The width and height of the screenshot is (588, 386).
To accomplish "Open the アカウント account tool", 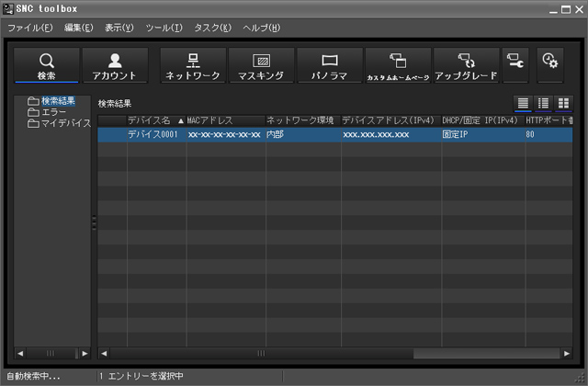I will 115,65.
